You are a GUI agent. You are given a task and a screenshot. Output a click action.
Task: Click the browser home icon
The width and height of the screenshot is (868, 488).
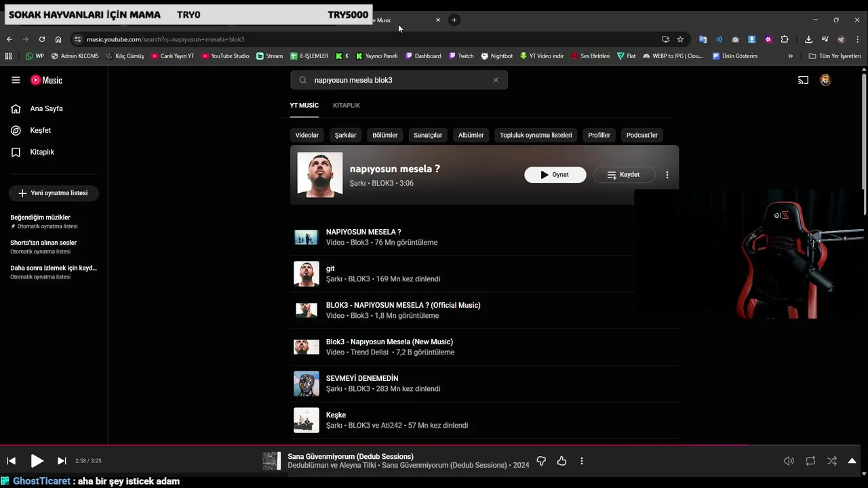[58, 39]
